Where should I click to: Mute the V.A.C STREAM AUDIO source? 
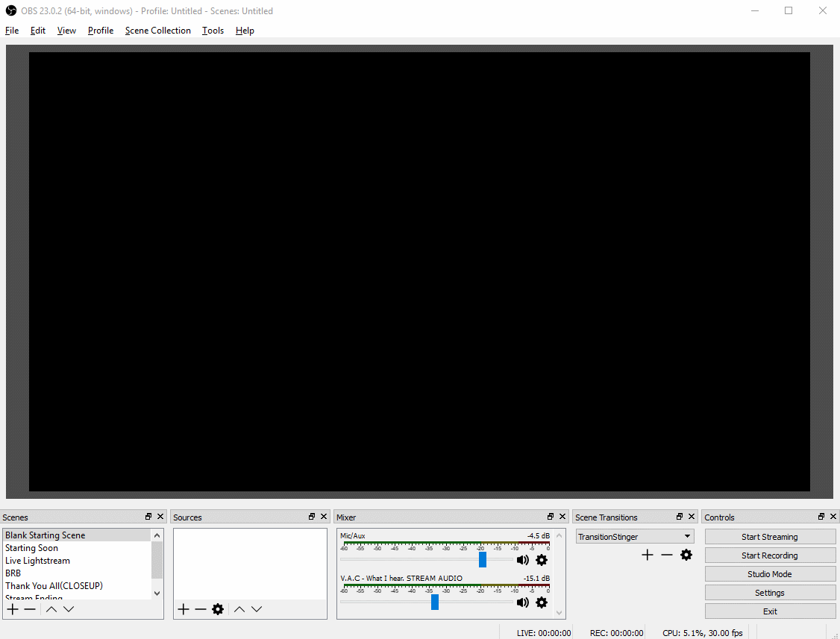point(522,602)
